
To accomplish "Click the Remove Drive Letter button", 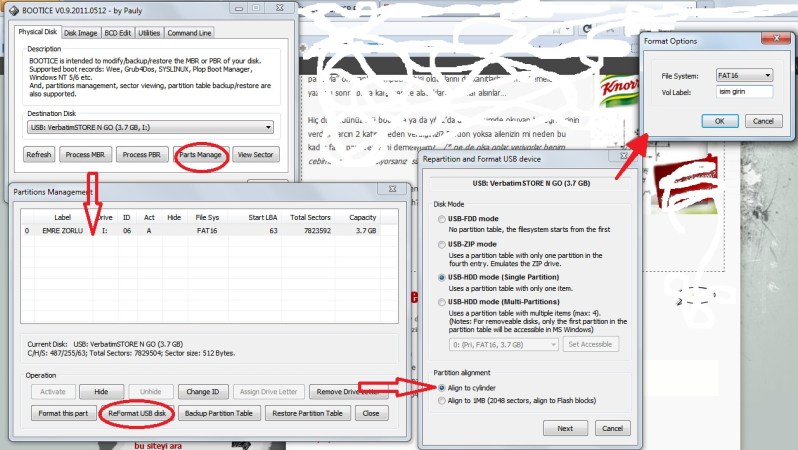I will coord(348,391).
